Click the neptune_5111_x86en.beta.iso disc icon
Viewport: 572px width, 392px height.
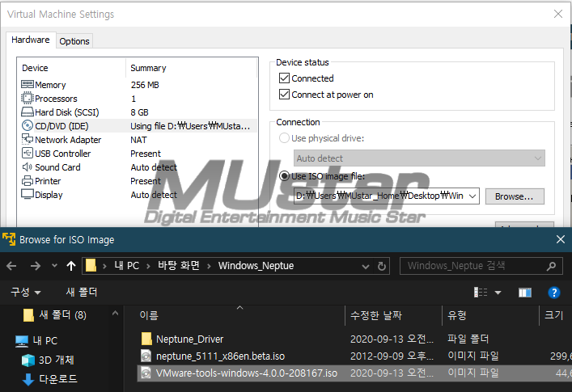click(146, 356)
